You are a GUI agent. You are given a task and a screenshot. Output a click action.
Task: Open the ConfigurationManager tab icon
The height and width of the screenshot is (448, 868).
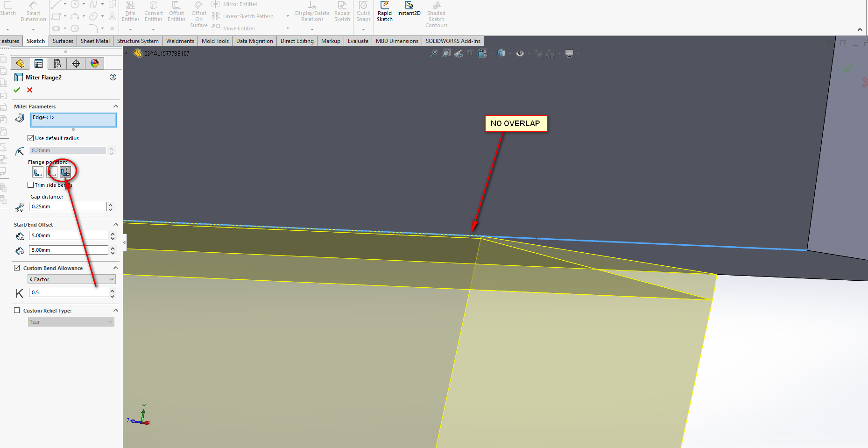[x=57, y=64]
